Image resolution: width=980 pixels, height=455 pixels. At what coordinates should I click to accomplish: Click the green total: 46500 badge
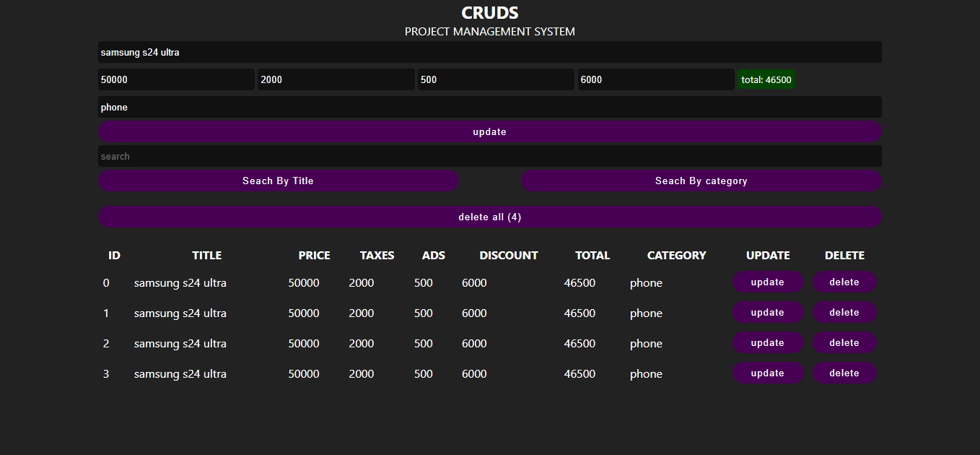click(765, 79)
